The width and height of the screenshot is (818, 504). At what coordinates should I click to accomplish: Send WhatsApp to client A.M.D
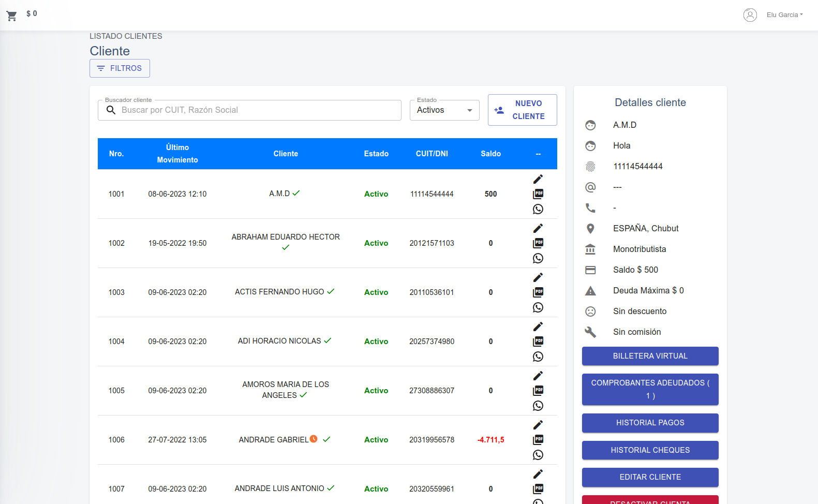[538, 209]
